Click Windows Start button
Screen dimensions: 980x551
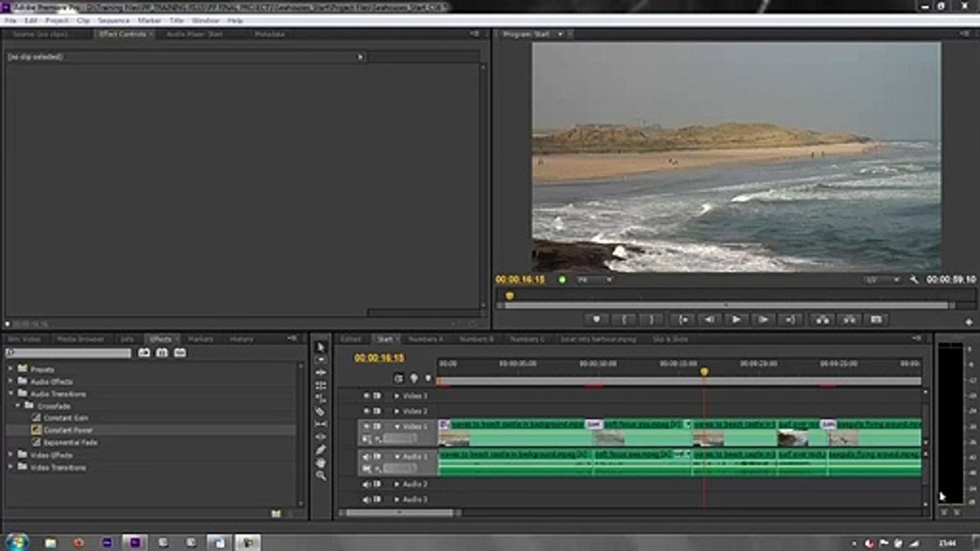point(17,542)
